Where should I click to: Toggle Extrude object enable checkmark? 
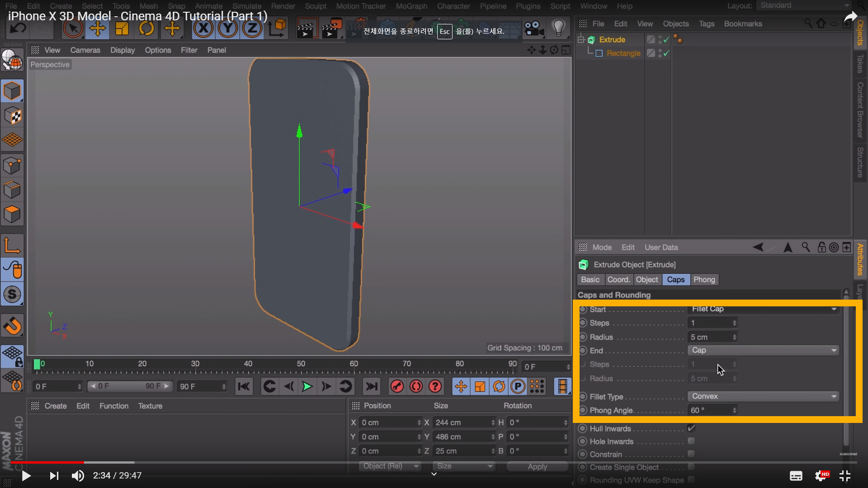click(666, 40)
